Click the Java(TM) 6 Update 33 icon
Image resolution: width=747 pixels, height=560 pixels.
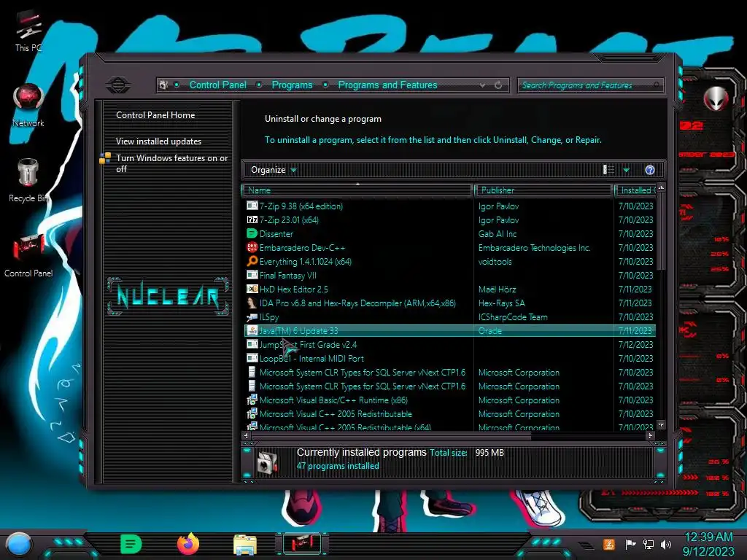(252, 331)
